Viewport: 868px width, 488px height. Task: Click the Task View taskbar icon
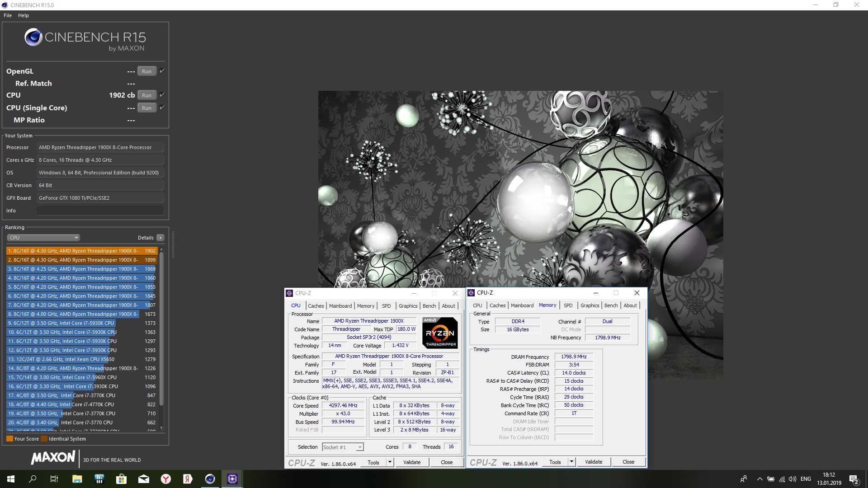tap(54, 479)
